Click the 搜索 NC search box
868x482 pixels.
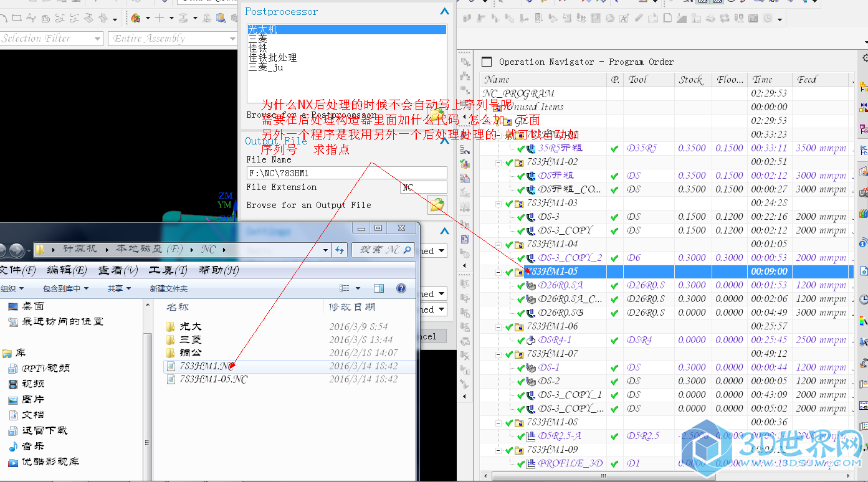(x=383, y=250)
